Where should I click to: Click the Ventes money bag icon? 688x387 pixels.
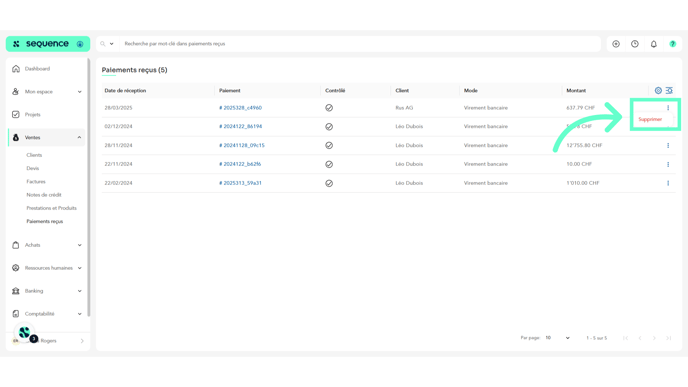pos(16,137)
